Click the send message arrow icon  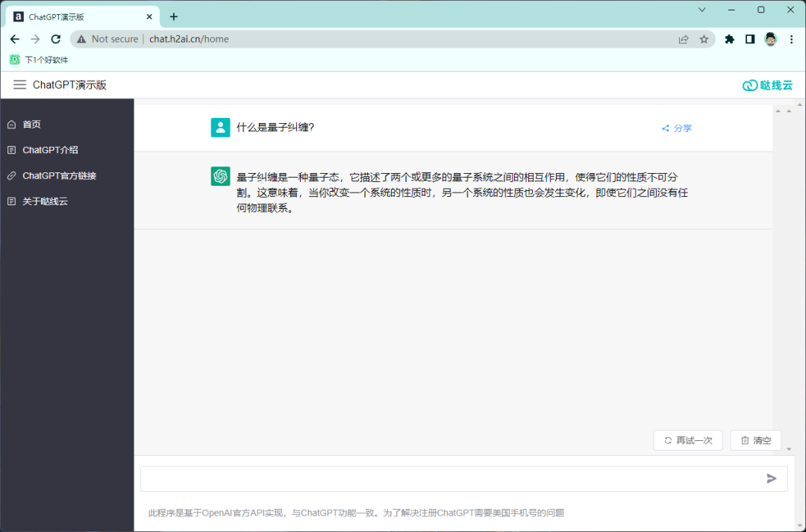coord(772,478)
